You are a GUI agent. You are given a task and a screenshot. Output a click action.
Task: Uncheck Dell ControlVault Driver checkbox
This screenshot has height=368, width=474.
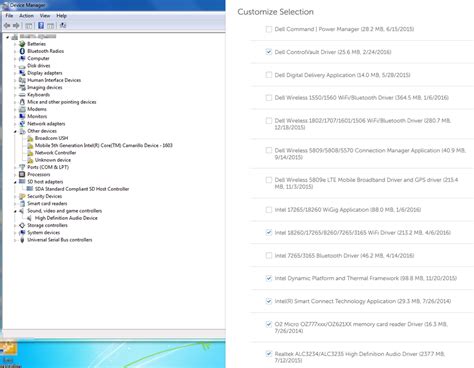tap(269, 52)
